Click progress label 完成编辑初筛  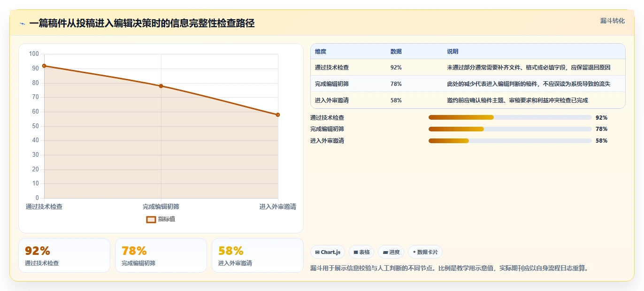tap(327, 129)
